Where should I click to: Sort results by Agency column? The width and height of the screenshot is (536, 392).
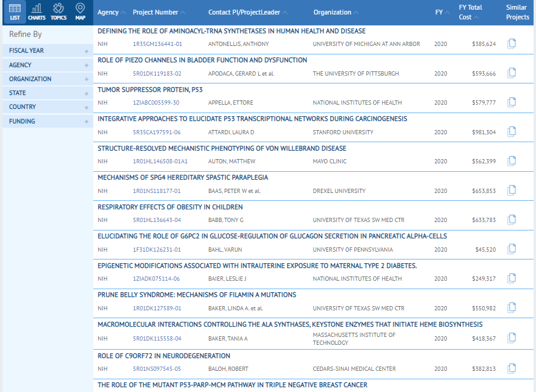tap(111, 12)
